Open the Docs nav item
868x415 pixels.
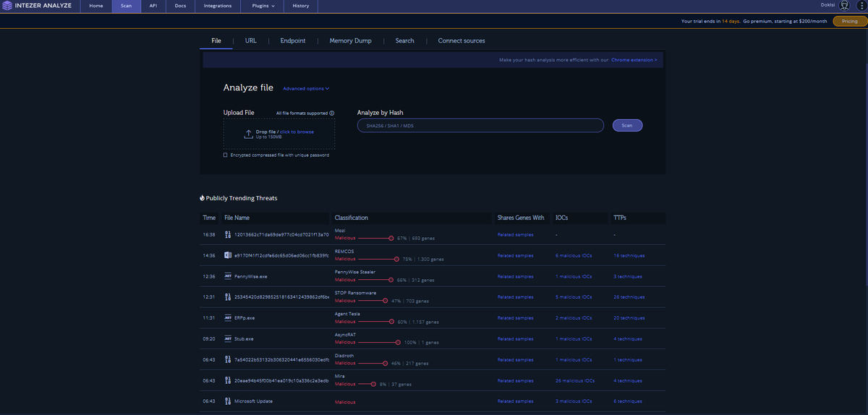point(180,5)
